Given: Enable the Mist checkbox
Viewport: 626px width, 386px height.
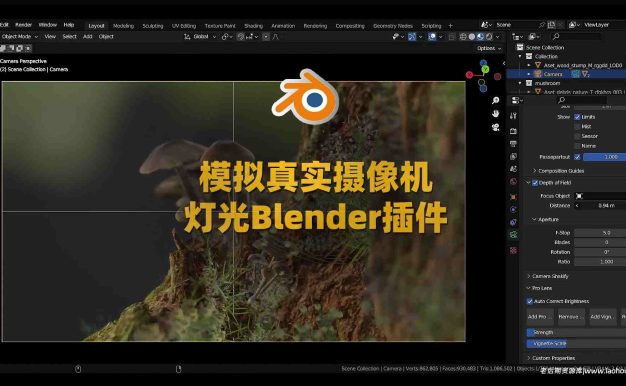Looking at the screenshot, I should (x=577, y=127).
